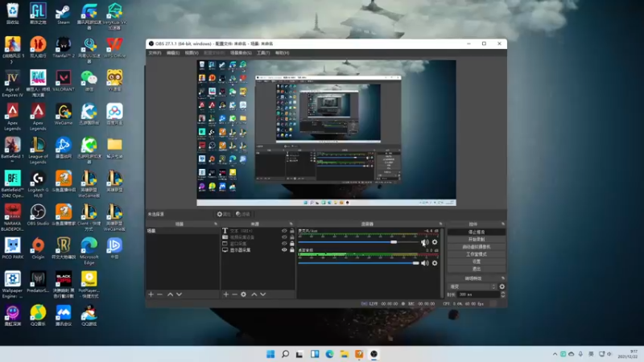Viewport: 644px width, 362px height.
Task: Toggle lock on video capture device source
Action: [292, 237]
